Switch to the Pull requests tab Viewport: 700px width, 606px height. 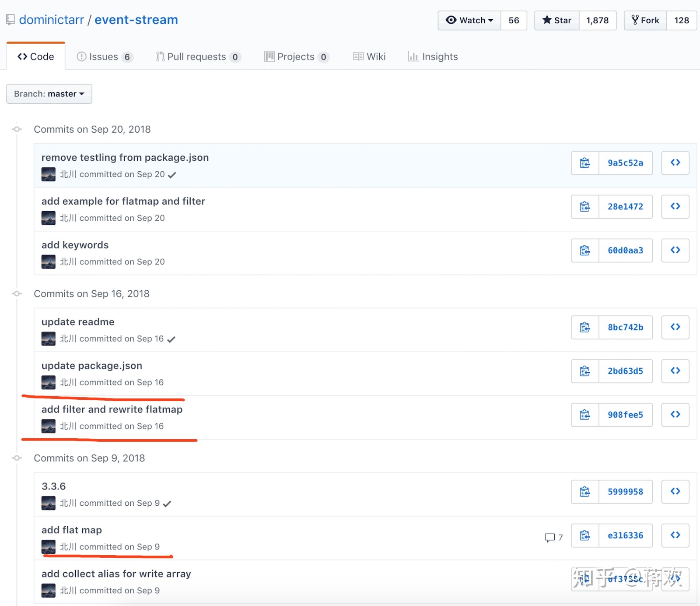(x=198, y=57)
